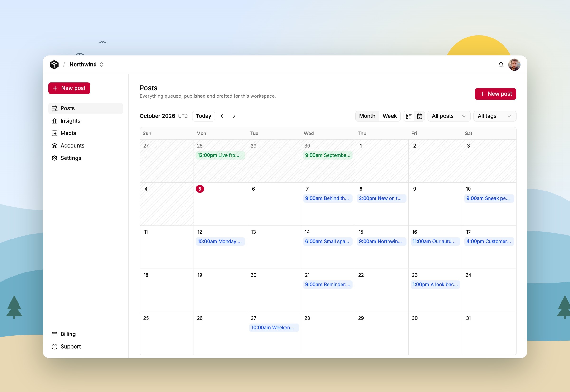This screenshot has height=392, width=570.
Task: Open the 2:00pm New on t... post
Action: [381, 198]
